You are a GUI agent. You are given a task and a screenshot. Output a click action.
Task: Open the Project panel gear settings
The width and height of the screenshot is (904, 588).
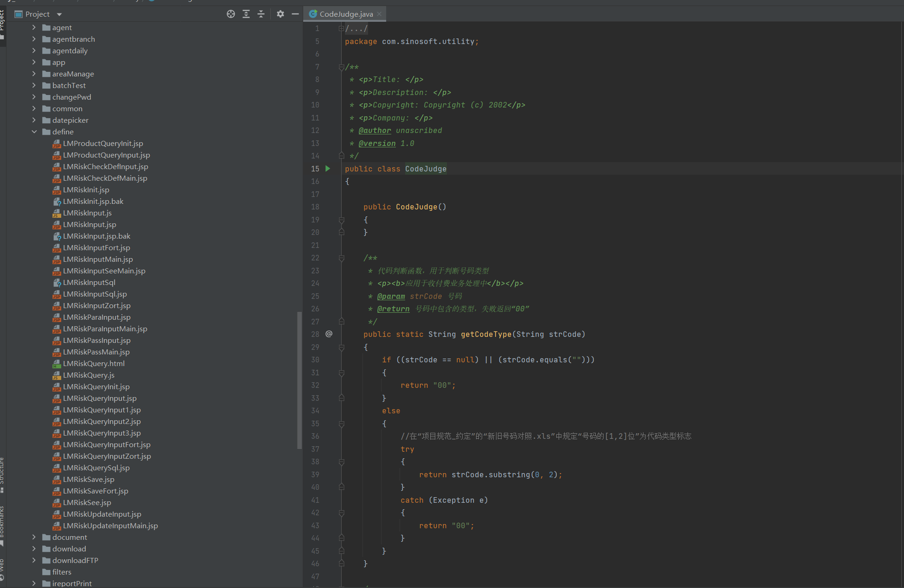(x=280, y=14)
